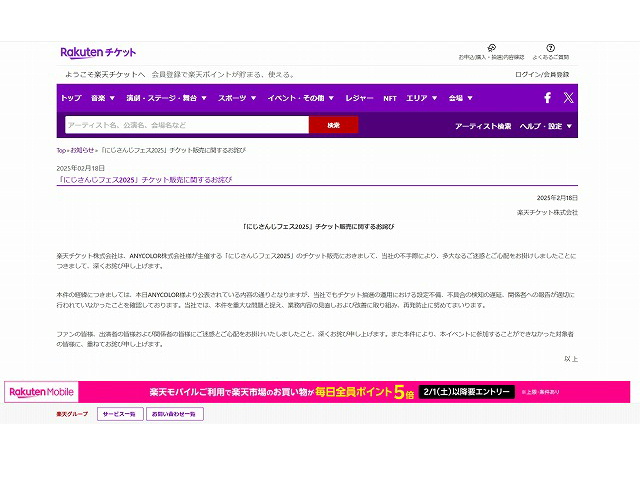
Task: Open the X social icon link
Action: click(569, 98)
